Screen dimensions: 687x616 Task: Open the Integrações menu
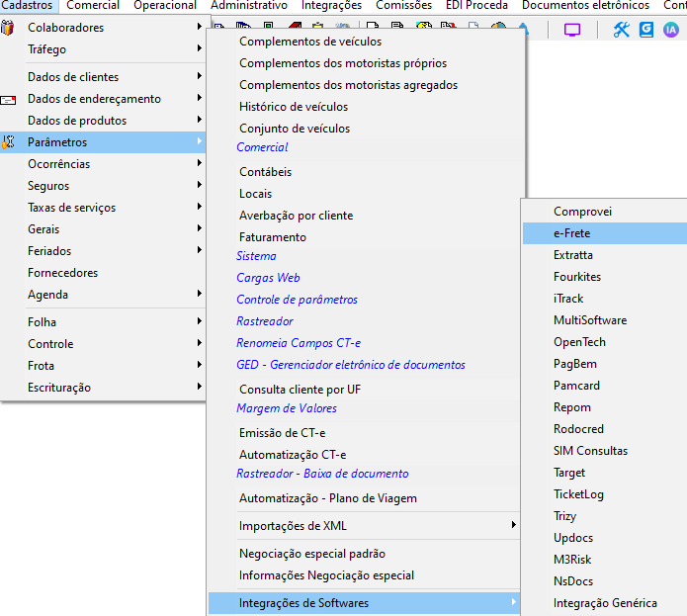pos(332,5)
